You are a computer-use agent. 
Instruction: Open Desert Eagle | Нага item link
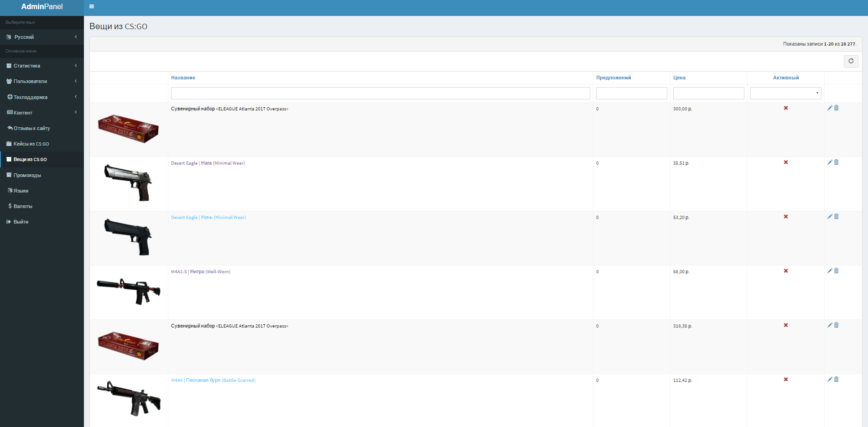(208, 163)
